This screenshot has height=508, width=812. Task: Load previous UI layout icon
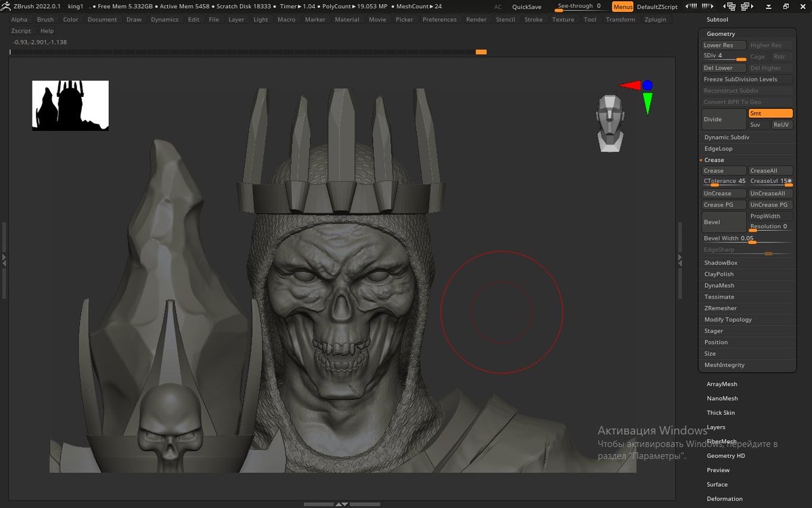[x=729, y=6]
